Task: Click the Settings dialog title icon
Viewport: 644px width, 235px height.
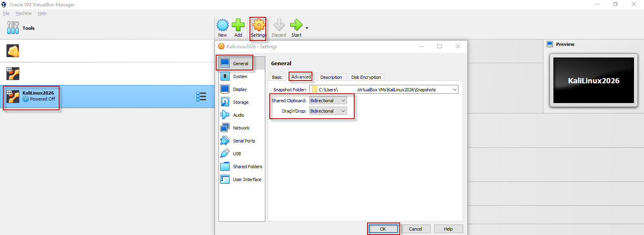Action: pos(221,46)
